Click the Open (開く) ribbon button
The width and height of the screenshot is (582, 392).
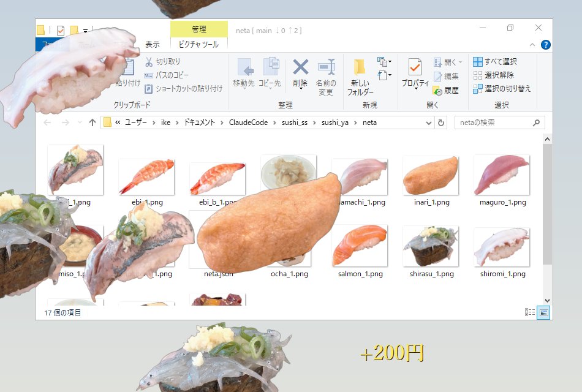coord(447,62)
